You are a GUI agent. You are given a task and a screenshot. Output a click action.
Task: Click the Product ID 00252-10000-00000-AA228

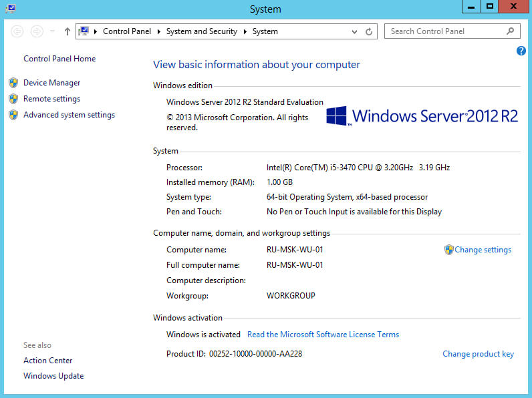click(x=255, y=354)
